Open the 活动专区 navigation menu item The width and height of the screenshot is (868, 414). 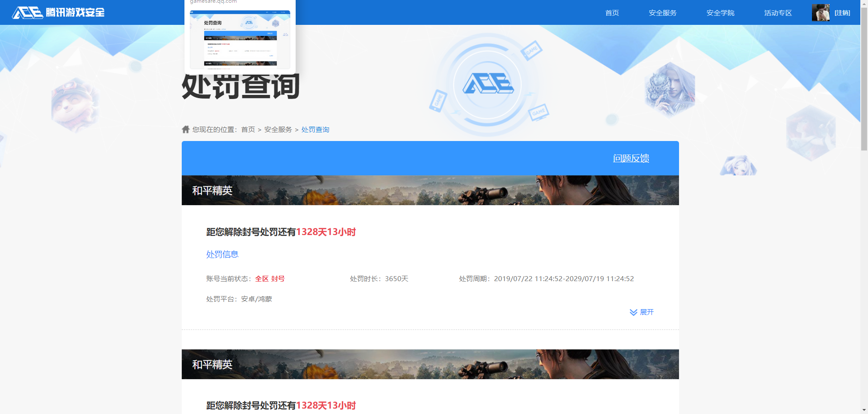coord(778,13)
